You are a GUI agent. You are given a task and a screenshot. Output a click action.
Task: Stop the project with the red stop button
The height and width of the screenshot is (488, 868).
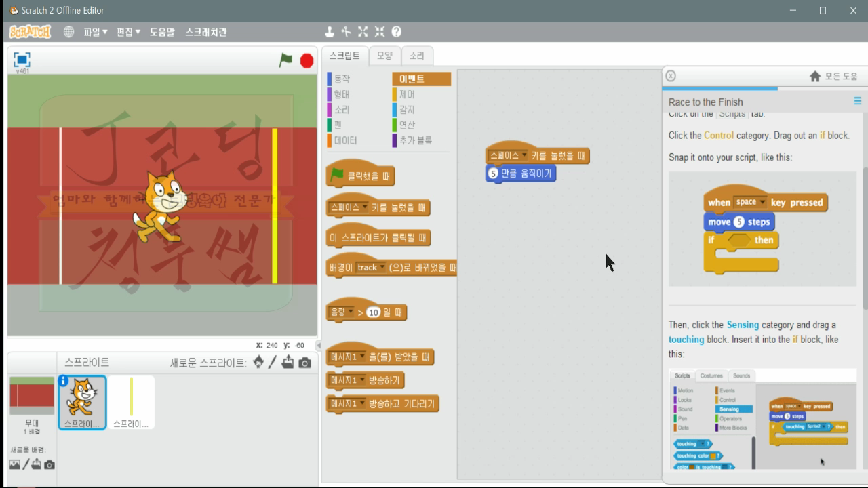click(x=307, y=61)
